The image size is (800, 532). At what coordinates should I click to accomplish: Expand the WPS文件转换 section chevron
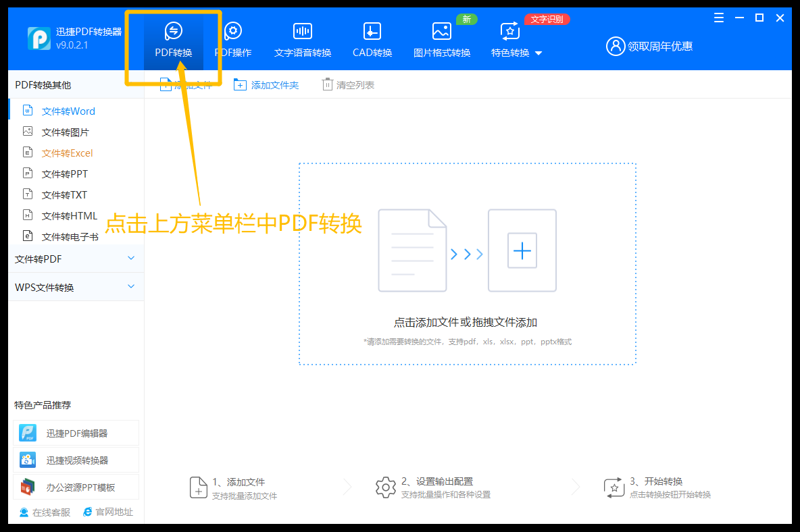click(131, 286)
